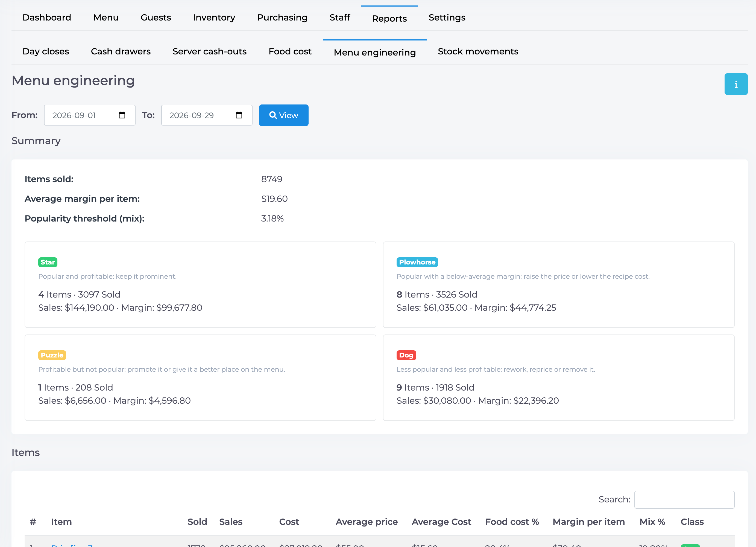The width and height of the screenshot is (756, 547).
Task: Open the info help button
Action: click(736, 84)
